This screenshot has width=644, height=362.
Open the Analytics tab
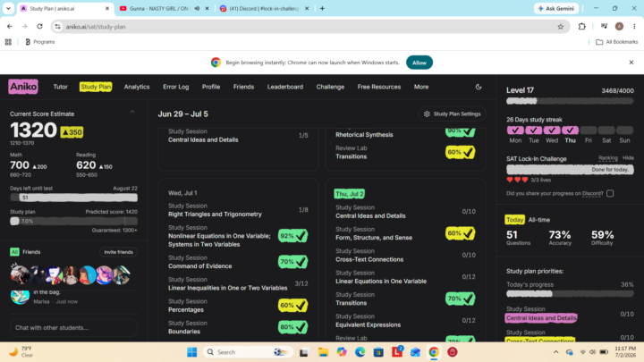point(137,87)
